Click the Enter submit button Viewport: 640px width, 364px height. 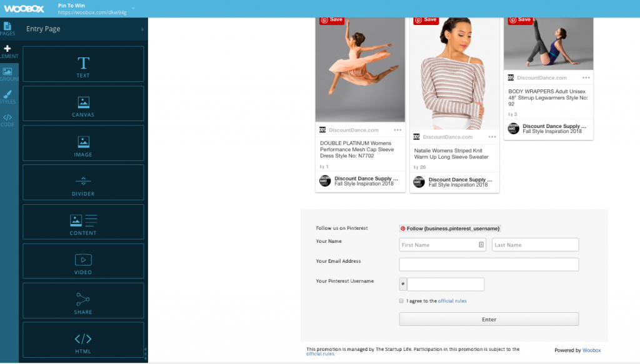coord(489,319)
